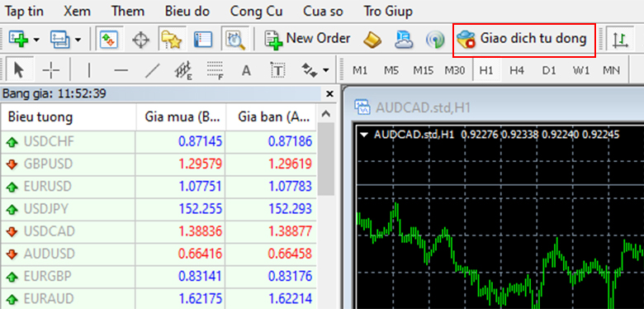The height and width of the screenshot is (309, 644).
Task: Sort by the Gia ban column header
Action: tap(271, 117)
